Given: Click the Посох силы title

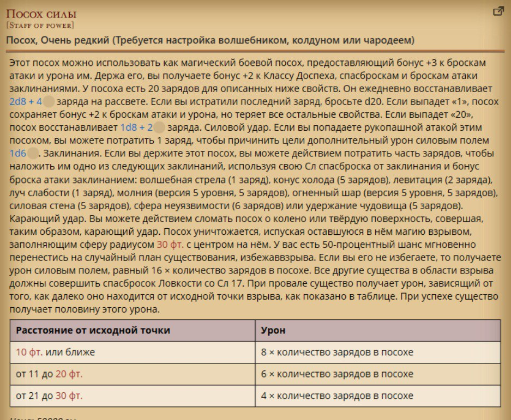Looking at the screenshot, I should click(x=41, y=14).
